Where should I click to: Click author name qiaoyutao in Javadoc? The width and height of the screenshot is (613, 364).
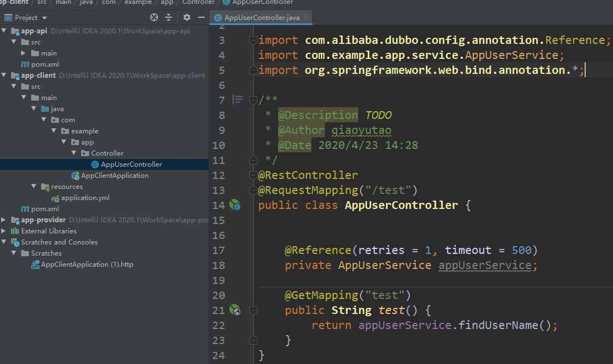[361, 130]
